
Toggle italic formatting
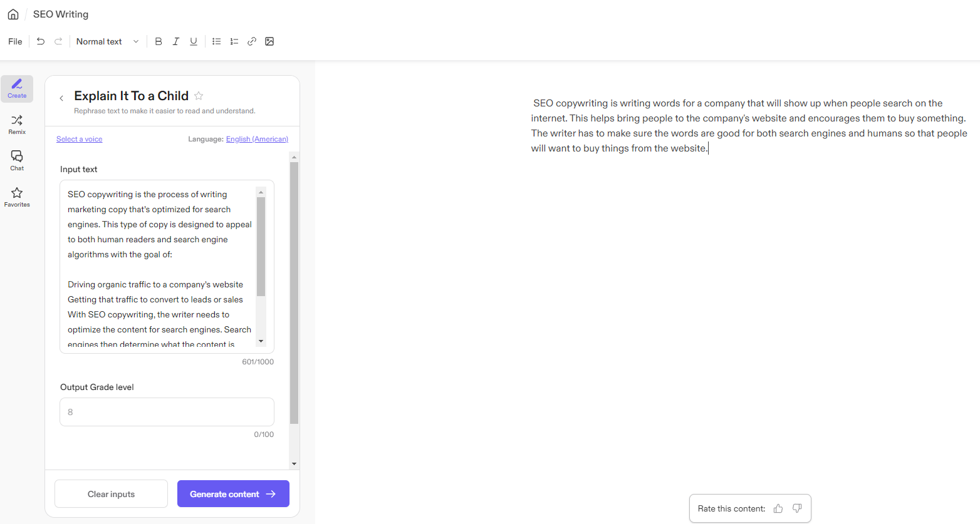point(176,41)
